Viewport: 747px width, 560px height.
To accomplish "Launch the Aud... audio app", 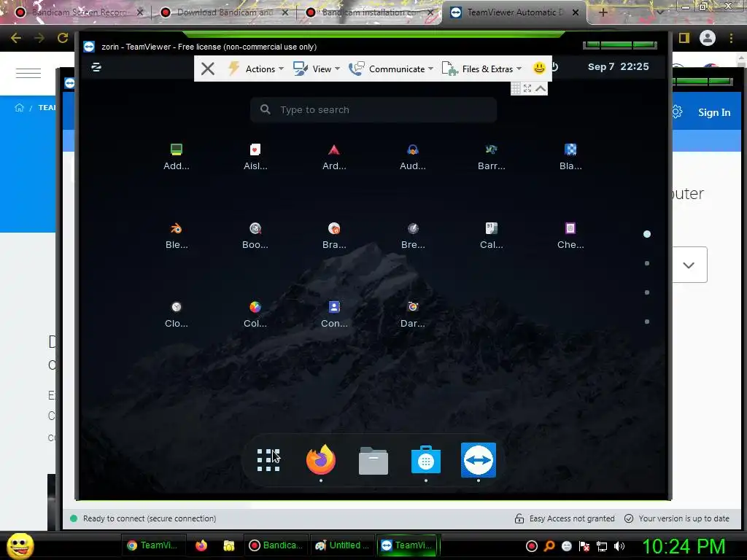I will [413, 156].
